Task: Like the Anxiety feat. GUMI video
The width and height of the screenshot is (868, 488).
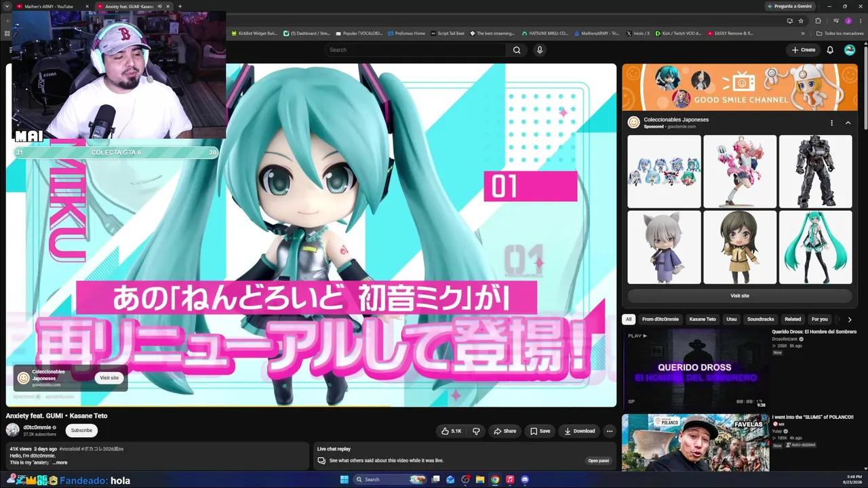Action: point(451,431)
